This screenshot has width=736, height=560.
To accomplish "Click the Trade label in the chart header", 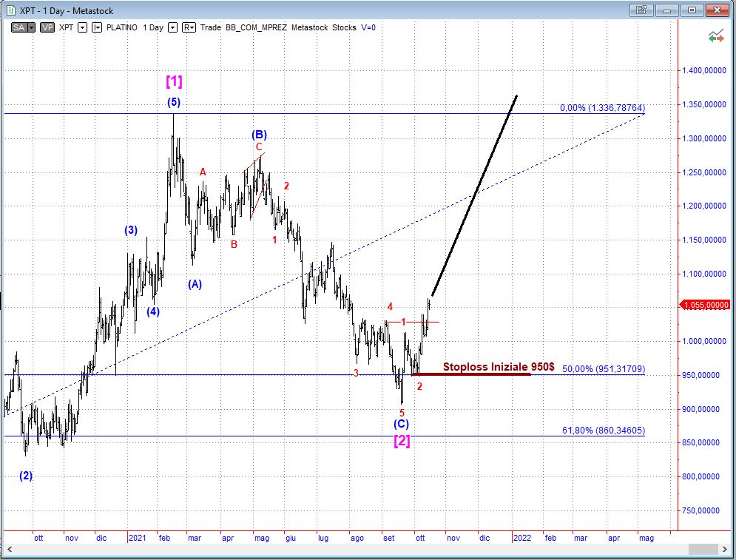I will click(x=210, y=27).
